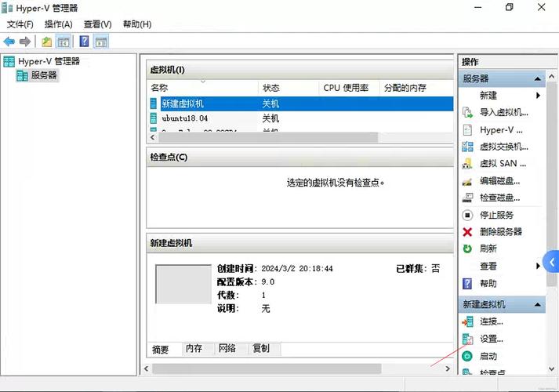The height and width of the screenshot is (392, 559).
Task: Expand the 新建 submenu arrow
Action: (538, 95)
